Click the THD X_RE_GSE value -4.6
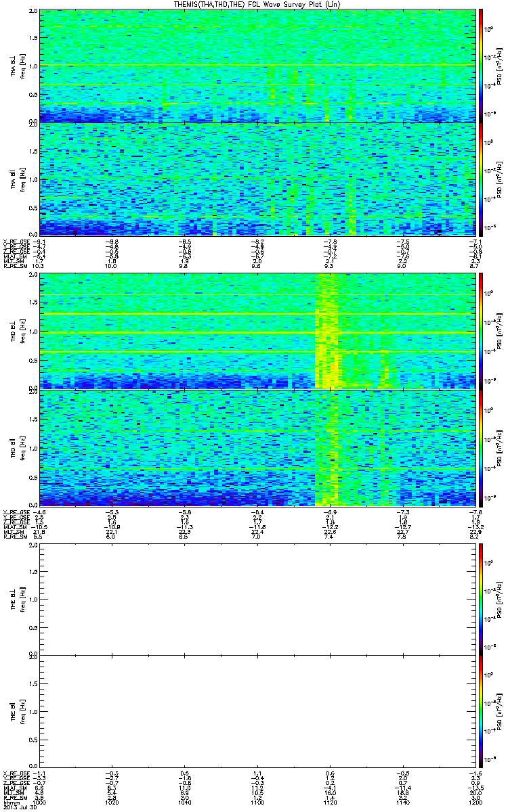 click(x=39, y=511)
